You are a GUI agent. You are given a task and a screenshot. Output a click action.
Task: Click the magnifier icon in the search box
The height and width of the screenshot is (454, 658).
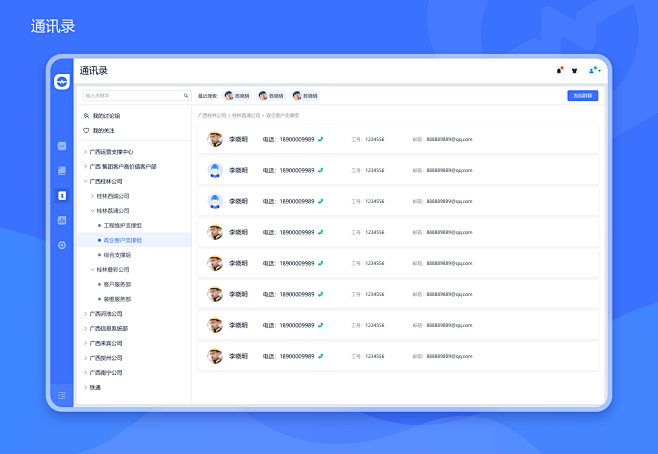pyautogui.click(x=186, y=96)
